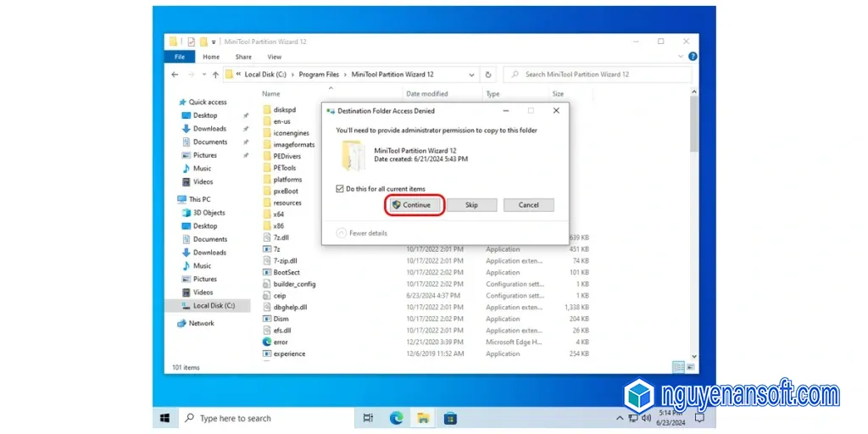
Task: Click the Forward navigation arrow
Action: click(192, 75)
